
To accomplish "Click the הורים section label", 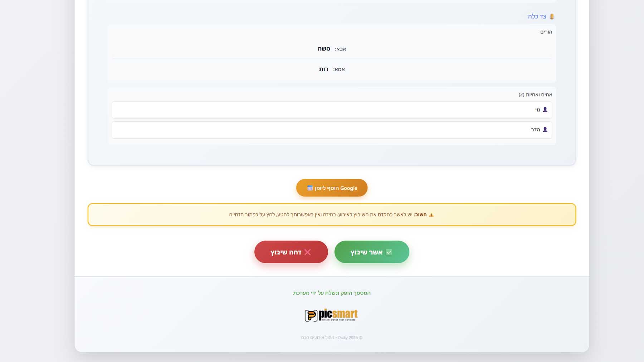I will tap(546, 32).
